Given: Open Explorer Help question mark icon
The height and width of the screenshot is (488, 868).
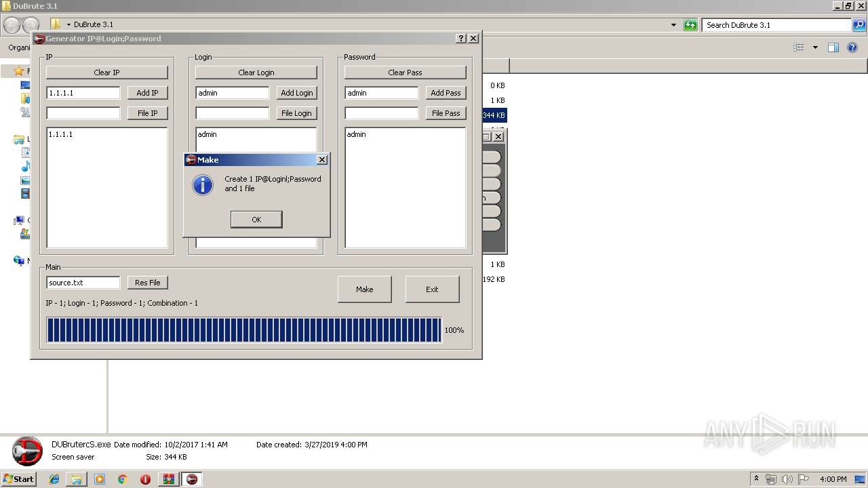Looking at the screenshot, I should coord(852,47).
